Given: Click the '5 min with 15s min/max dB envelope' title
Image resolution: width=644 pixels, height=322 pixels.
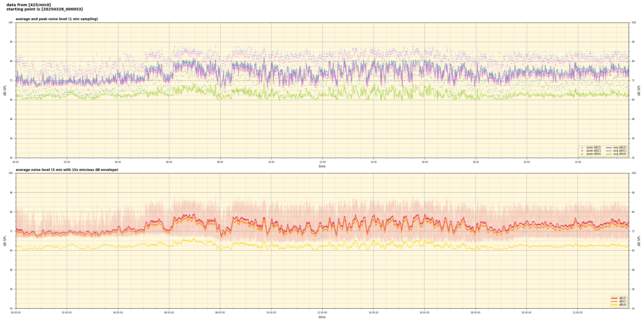Looking at the screenshot, I should pyautogui.click(x=67, y=170).
